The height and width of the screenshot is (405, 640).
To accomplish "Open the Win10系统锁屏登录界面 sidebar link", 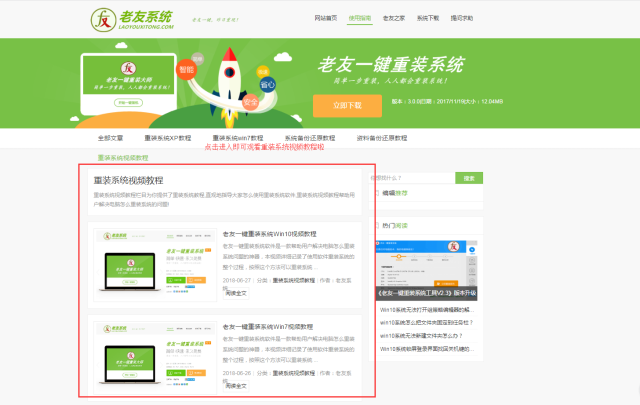I will 427,349.
